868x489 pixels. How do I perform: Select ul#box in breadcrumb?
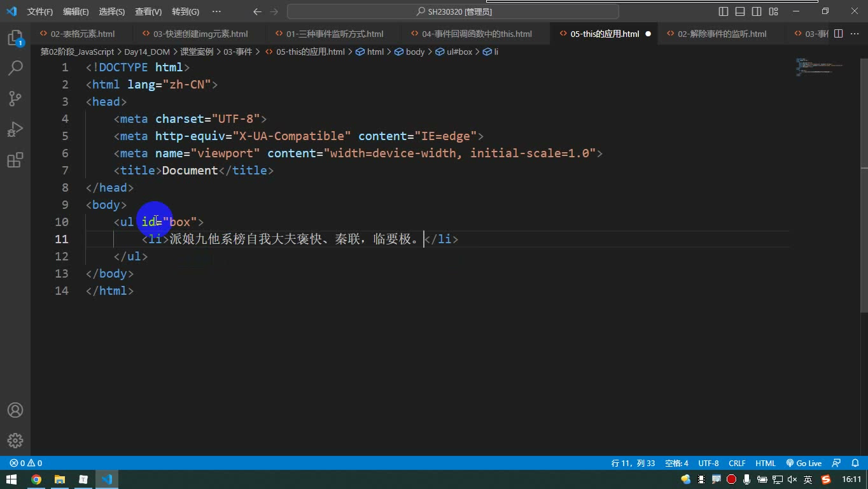pyautogui.click(x=454, y=52)
